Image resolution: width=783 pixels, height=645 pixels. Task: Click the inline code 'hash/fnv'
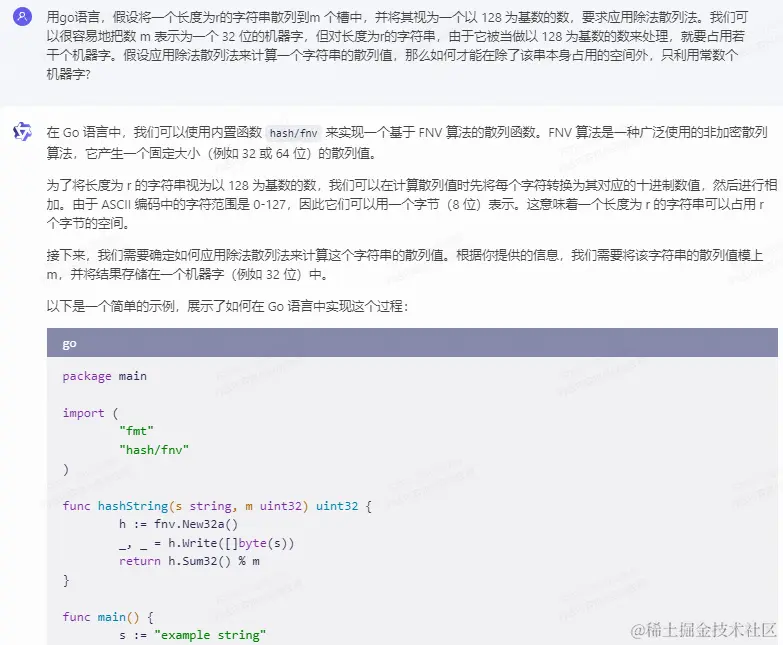[x=294, y=133]
